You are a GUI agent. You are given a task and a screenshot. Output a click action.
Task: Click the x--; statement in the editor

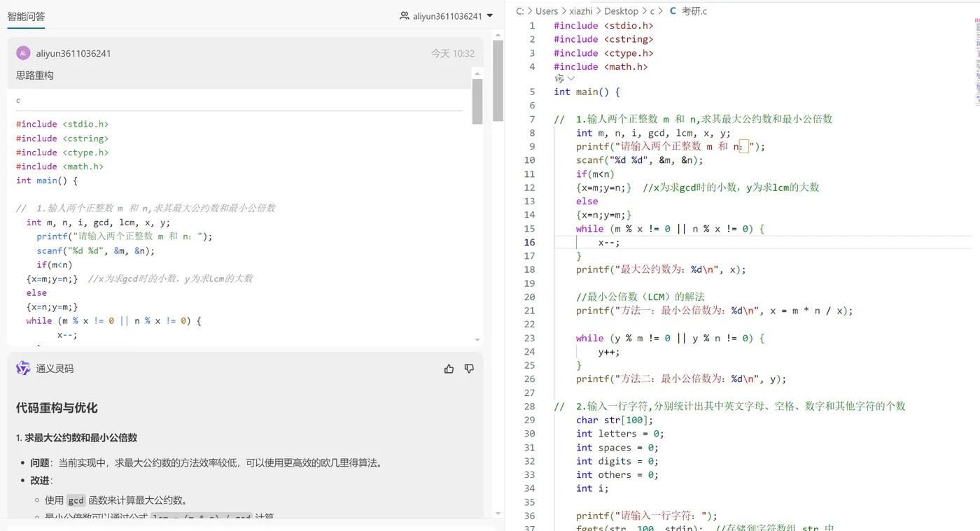click(609, 242)
